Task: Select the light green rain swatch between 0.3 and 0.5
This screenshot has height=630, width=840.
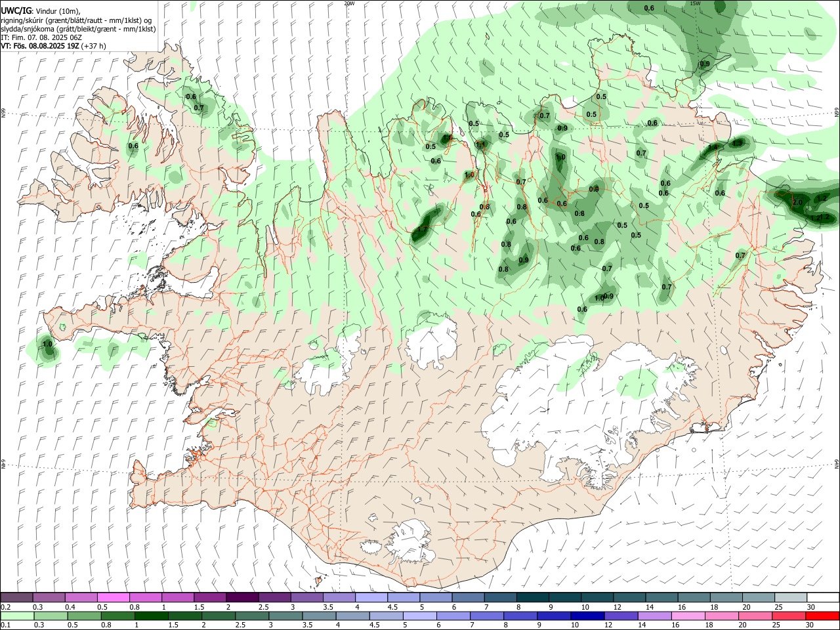Action: 49,616
